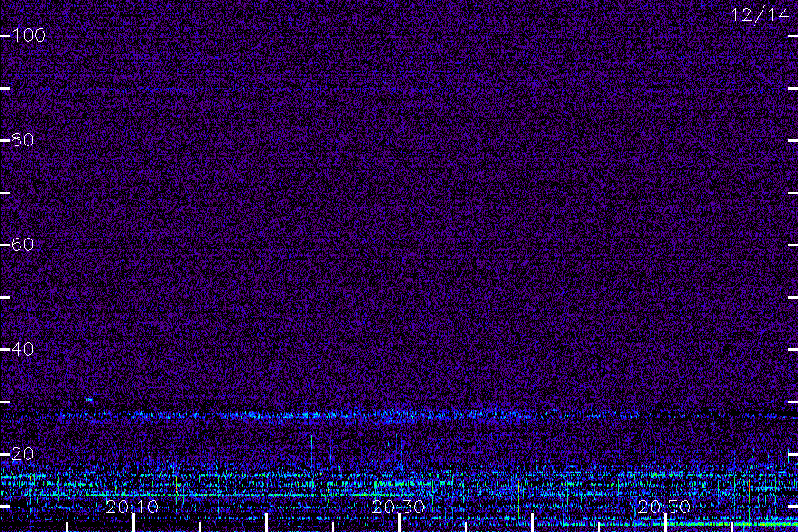Click the 40 frequency axis label
Viewport: 798px width, 532px height.
pos(22,349)
